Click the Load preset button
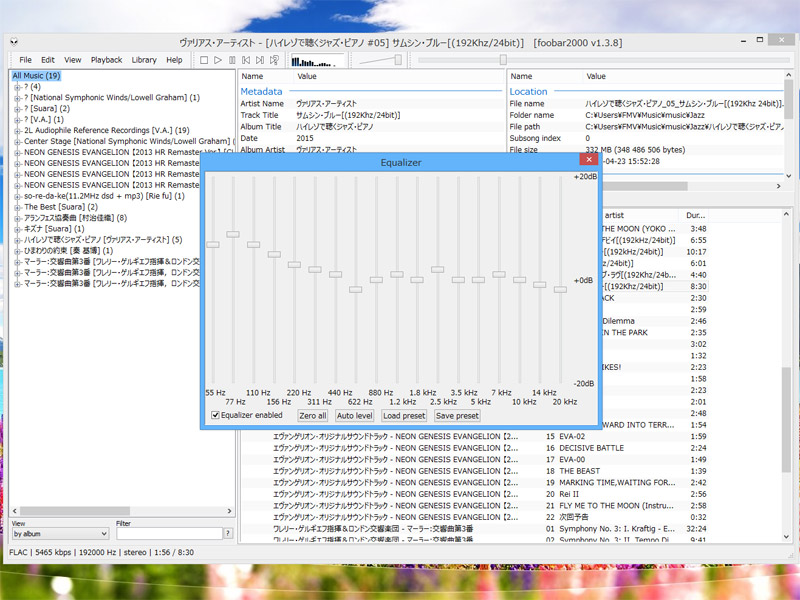Screen dimensions: 800x600 [x=403, y=415]
